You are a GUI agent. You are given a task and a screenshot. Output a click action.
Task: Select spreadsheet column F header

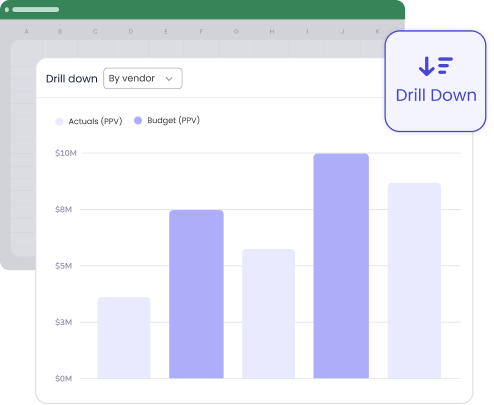tap(201, 31)
